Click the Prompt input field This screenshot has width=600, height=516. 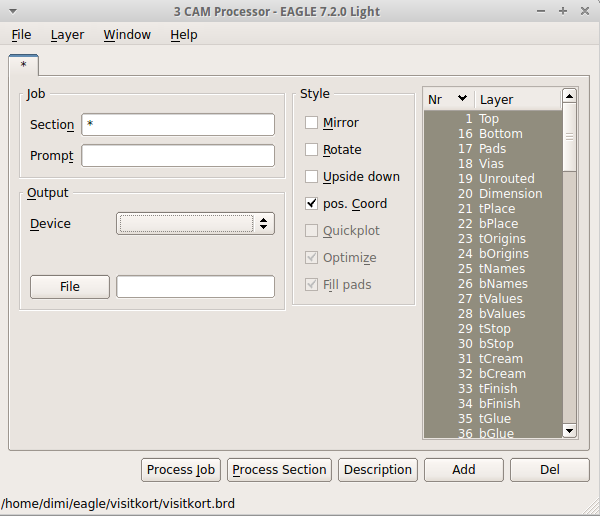click(178, 155)
